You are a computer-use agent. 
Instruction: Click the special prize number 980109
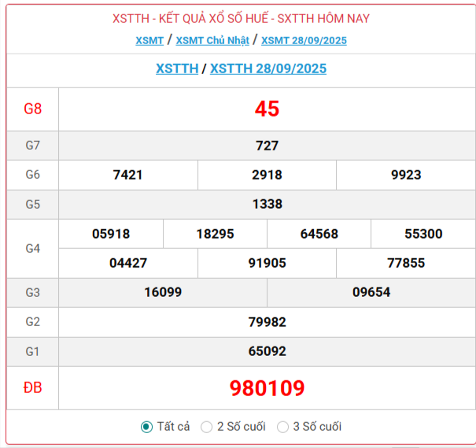pos(267,388)
